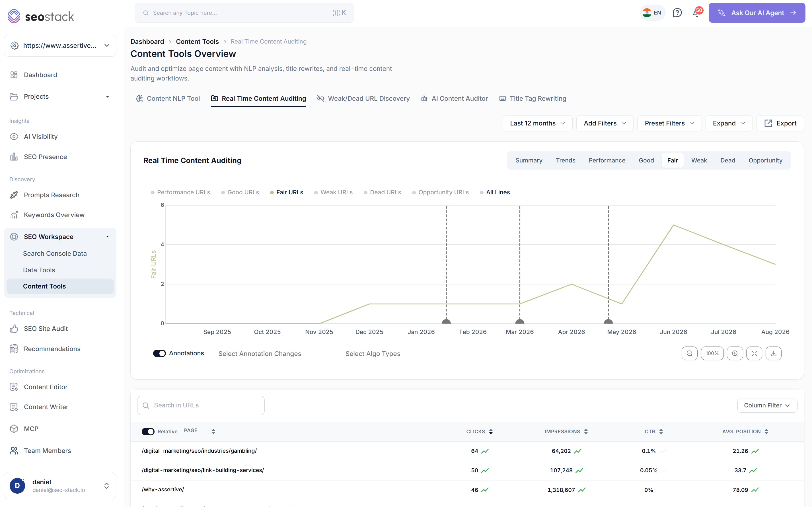Click the chart zoom in icon
Viewport: 812px width, 507px height.
735,353
